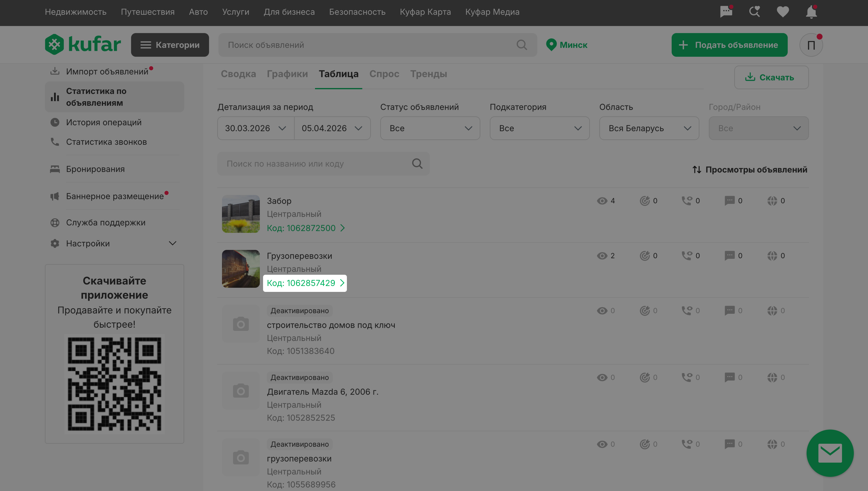Click the magnifier in the name or code search
This screenshot has width=868, height=491.
pyautogui.click(x=417, y=164)
